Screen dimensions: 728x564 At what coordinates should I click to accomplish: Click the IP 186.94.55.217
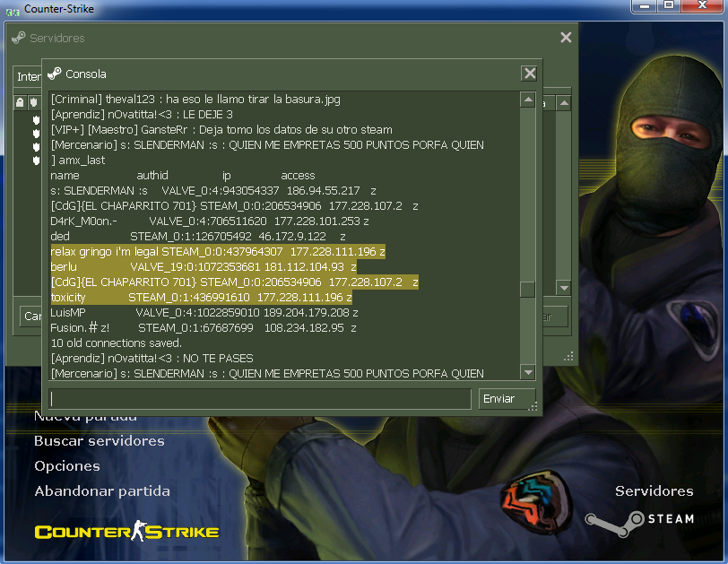click(323, 191)
